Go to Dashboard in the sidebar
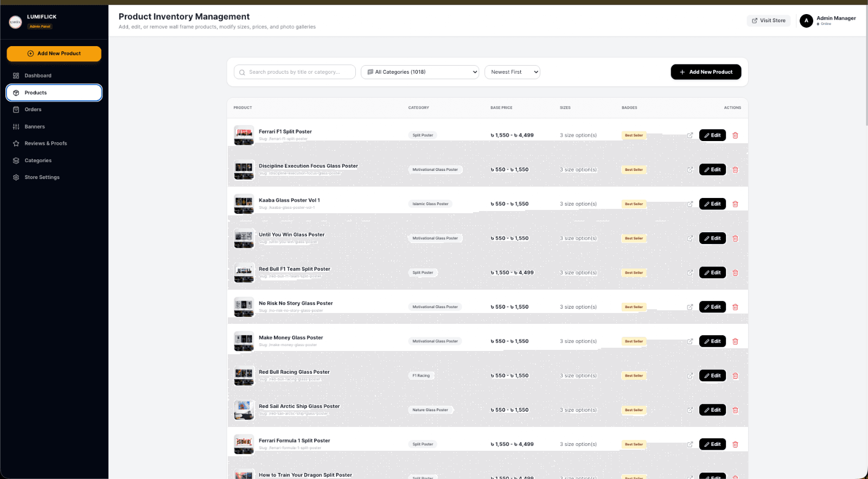The width and height of the screenshot is (868, 479). point(54,76)
